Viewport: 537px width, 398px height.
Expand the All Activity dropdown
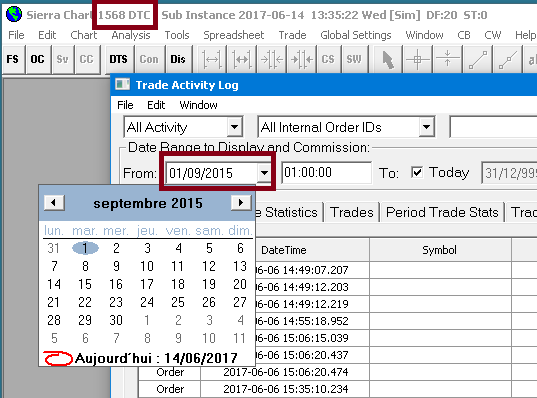(234, 127)
